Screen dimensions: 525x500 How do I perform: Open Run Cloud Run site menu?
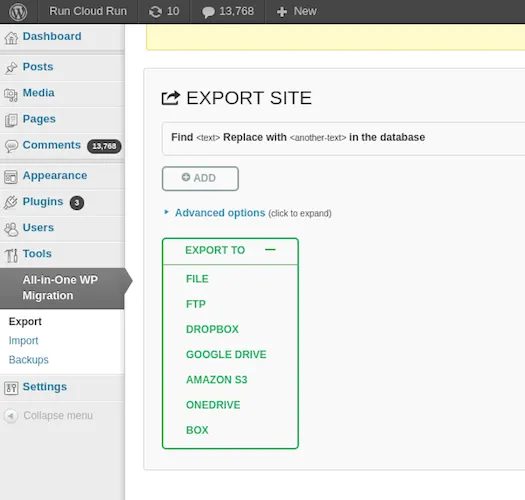tap(88, 11)
